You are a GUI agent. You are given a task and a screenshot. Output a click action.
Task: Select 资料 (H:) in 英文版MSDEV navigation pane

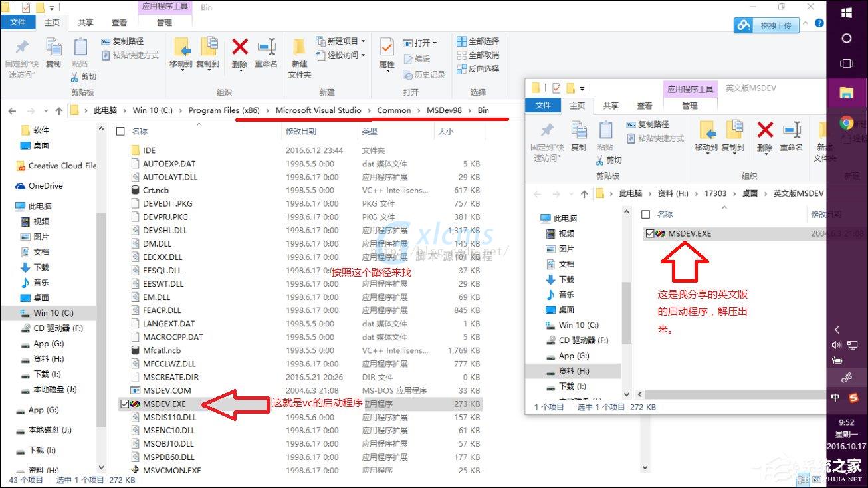[574, 371]
